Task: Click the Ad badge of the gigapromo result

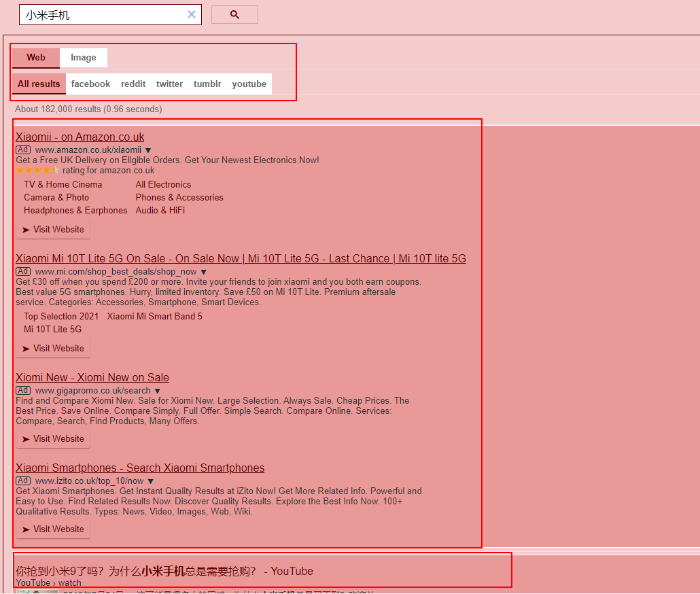Action: 23,390
